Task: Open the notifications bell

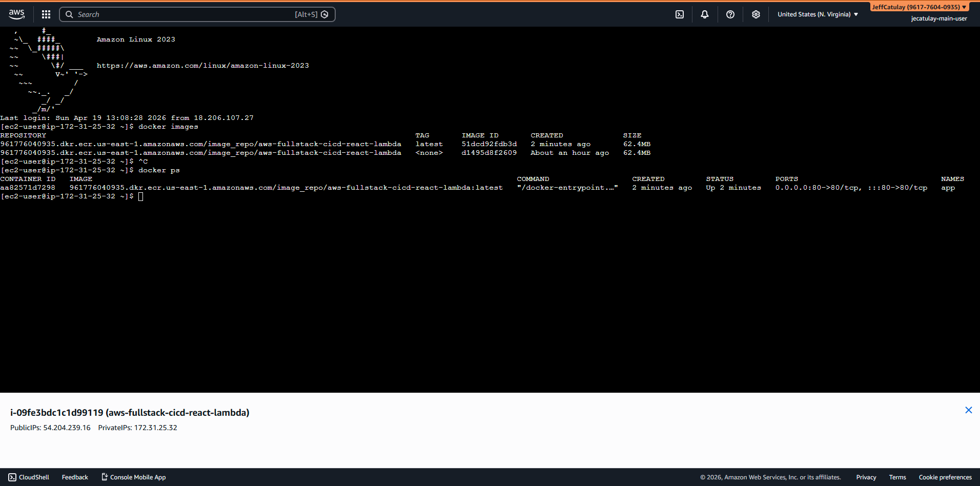Action: pyautogui.click(x=705, y=14)
